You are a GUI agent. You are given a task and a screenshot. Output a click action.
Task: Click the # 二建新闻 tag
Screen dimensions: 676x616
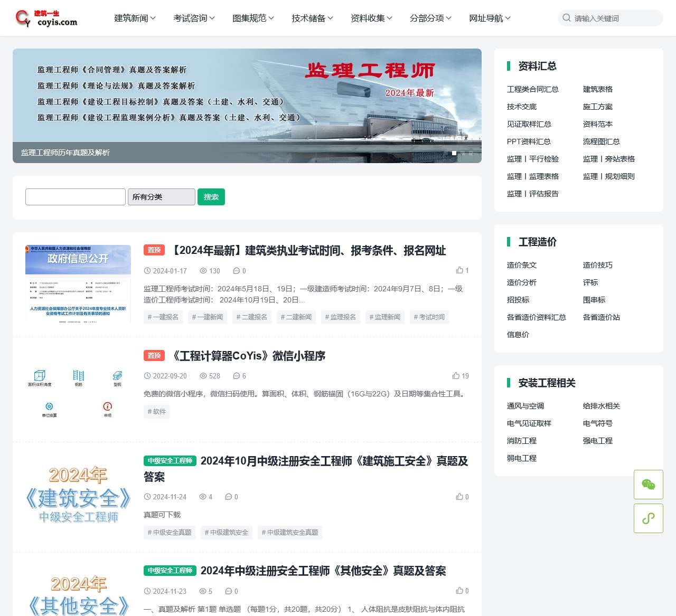296,317
